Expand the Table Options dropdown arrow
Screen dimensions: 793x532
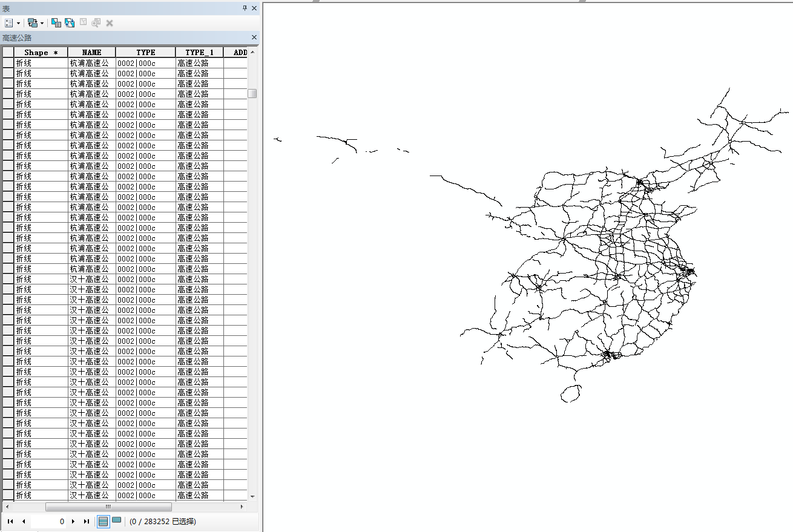click(18, 24)
